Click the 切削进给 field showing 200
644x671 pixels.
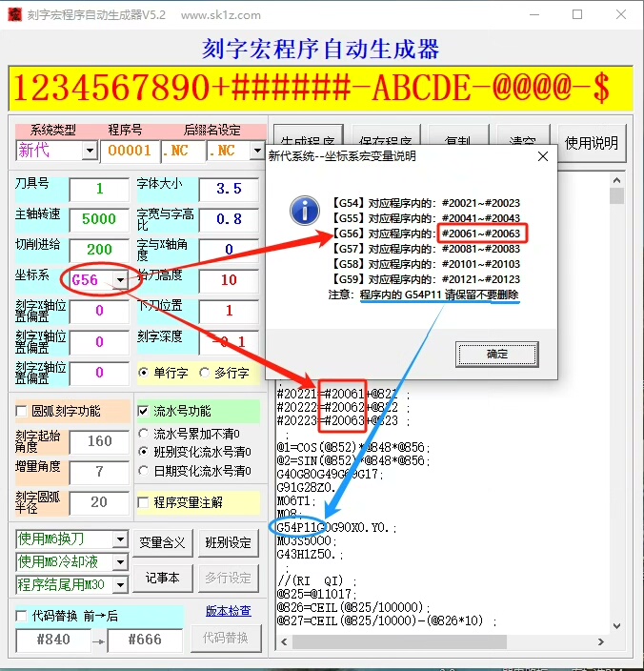click(x=99, y=250)
